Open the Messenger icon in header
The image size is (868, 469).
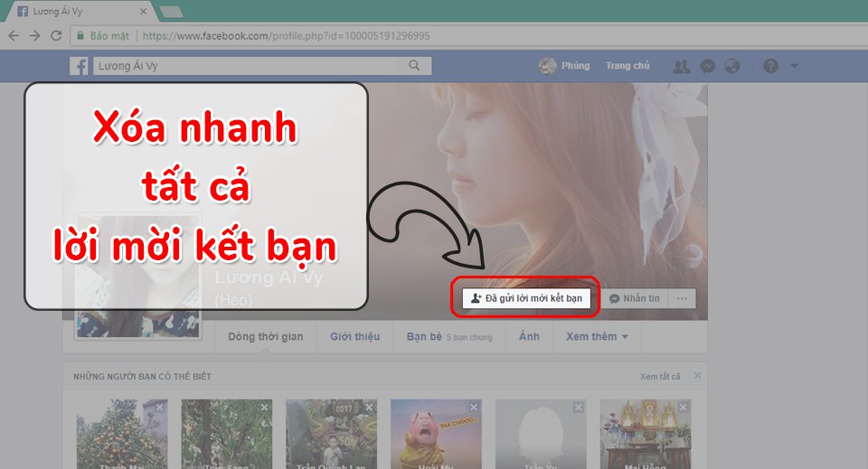[x=707, y=66]
